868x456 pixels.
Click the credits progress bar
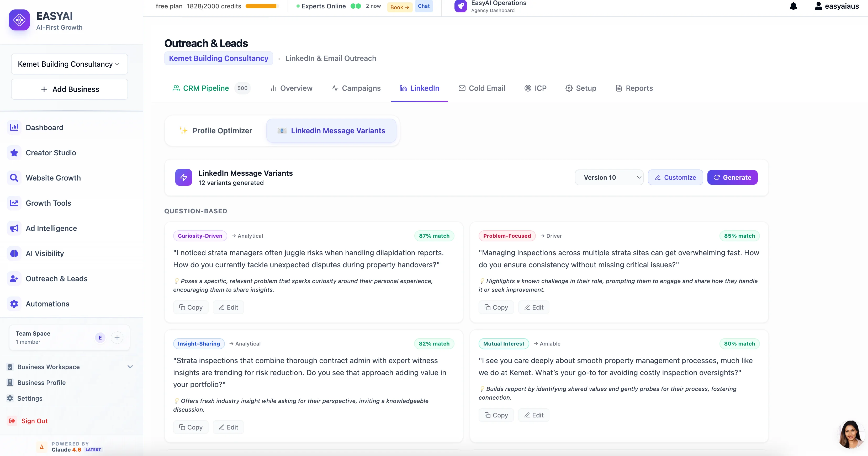click(262, 6)
